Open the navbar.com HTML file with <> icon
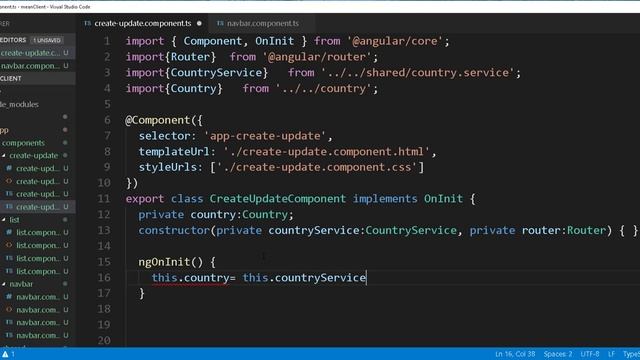 pos(38,310)
